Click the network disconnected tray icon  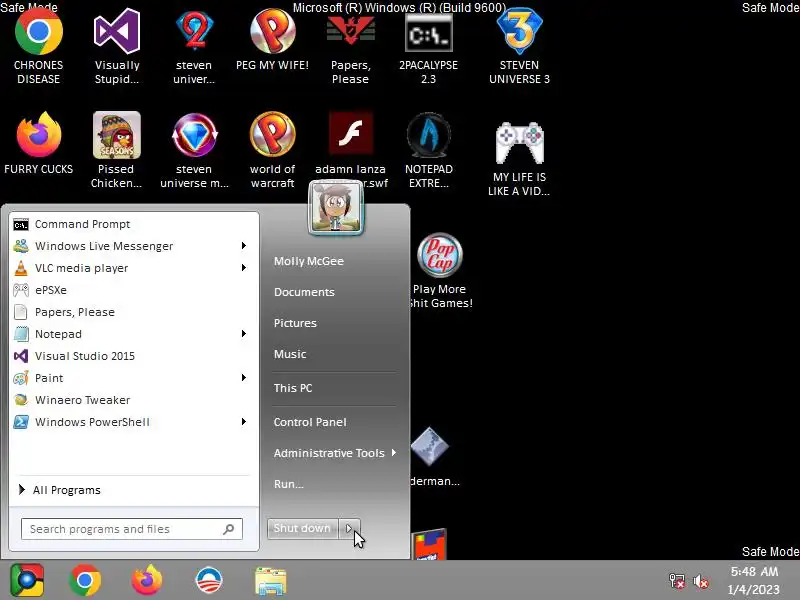coord(677,581)
